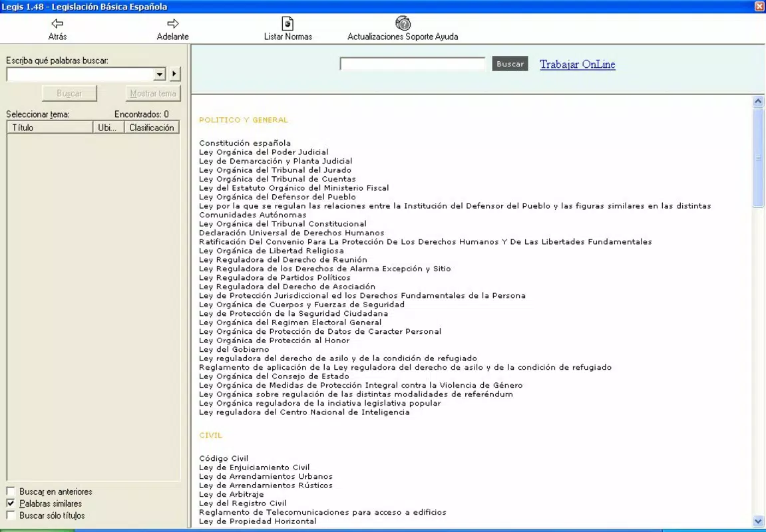This screenshot has height=532, width=766.
Task: Sort by the Clasificación column header
Action: (152, 128)
